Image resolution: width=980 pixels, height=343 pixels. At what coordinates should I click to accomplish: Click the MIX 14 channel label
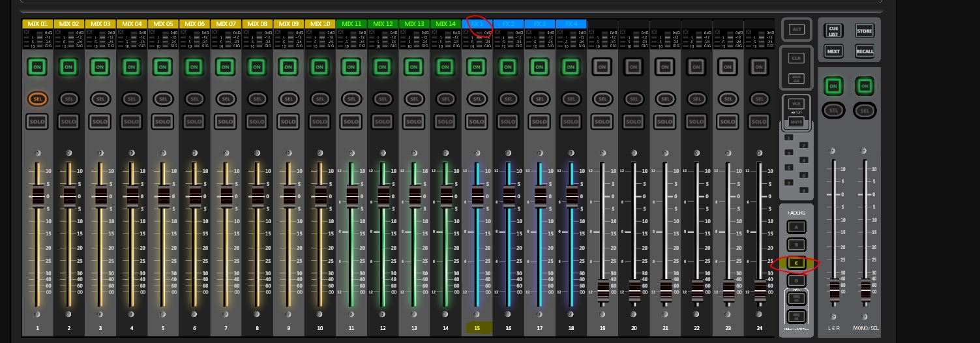coord(446,24)
